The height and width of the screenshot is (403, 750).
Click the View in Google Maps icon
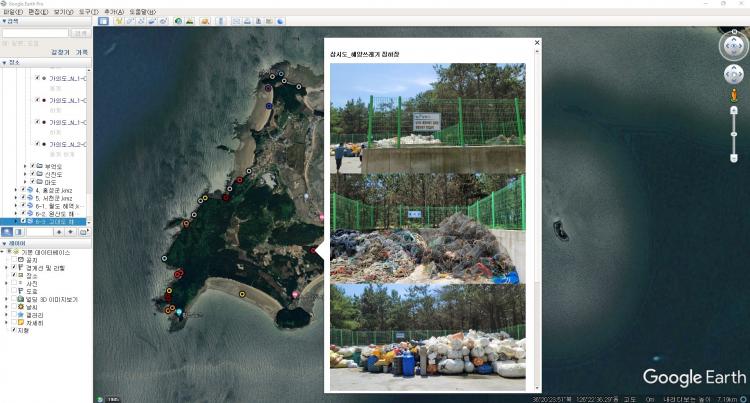pyautogui.click(x=269, y=21)
